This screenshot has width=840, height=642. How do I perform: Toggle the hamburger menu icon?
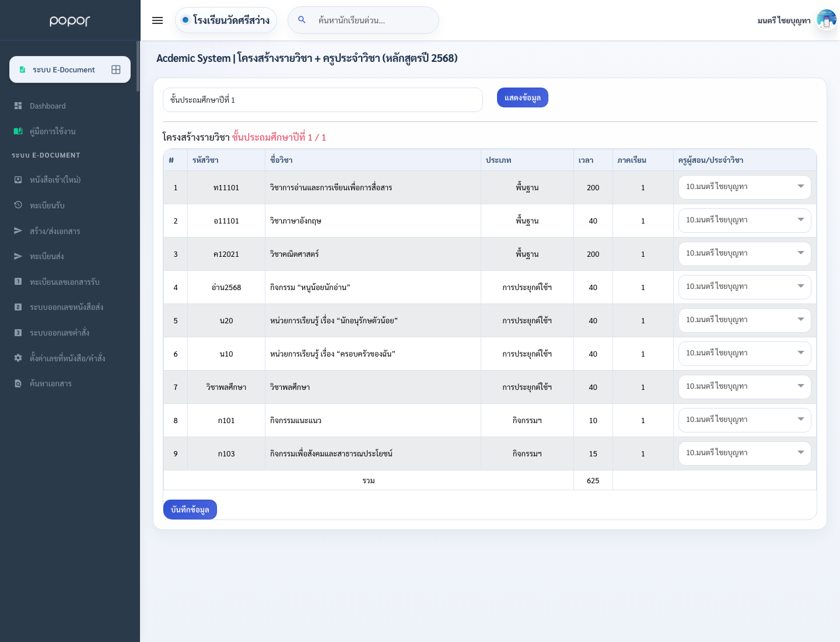157,20
